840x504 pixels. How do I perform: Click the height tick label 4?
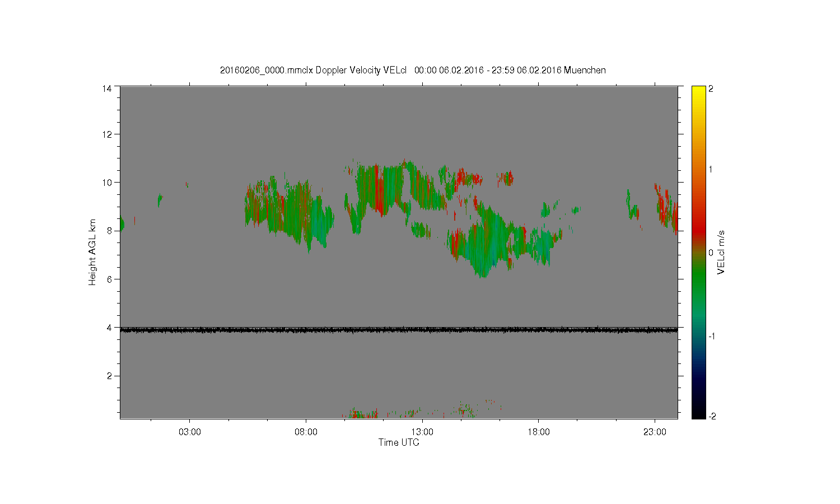[x=109, y=328]
